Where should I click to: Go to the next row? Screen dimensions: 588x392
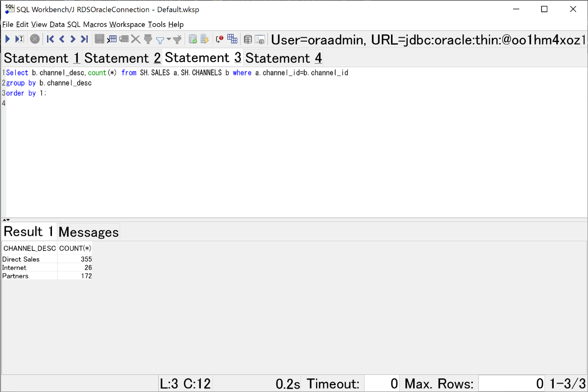pos(73,39)
